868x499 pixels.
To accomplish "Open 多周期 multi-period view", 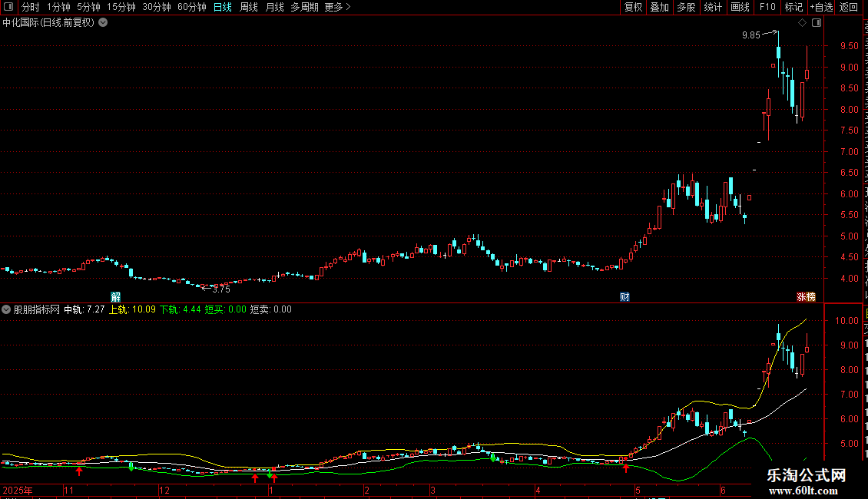I will 304,7.
